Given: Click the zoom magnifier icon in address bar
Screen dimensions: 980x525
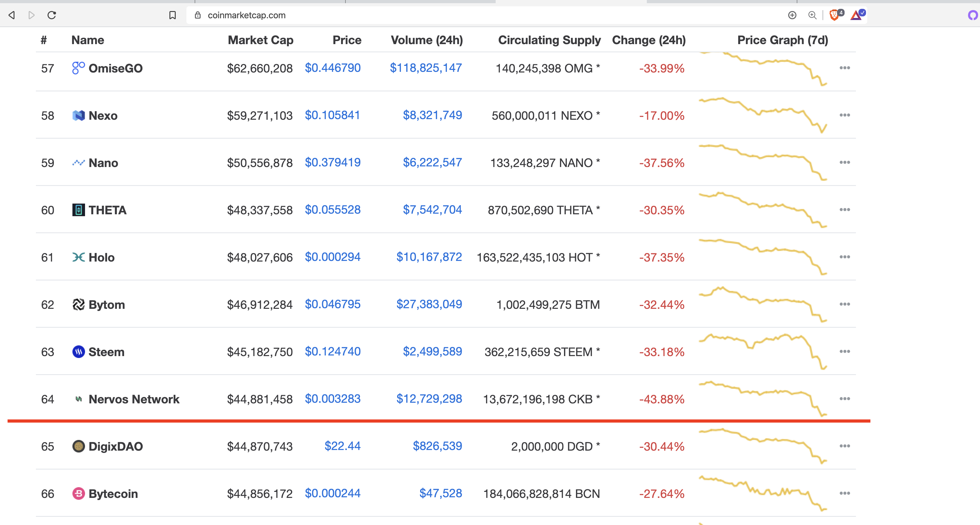Looking at the screenshot, I should point(812,15).
